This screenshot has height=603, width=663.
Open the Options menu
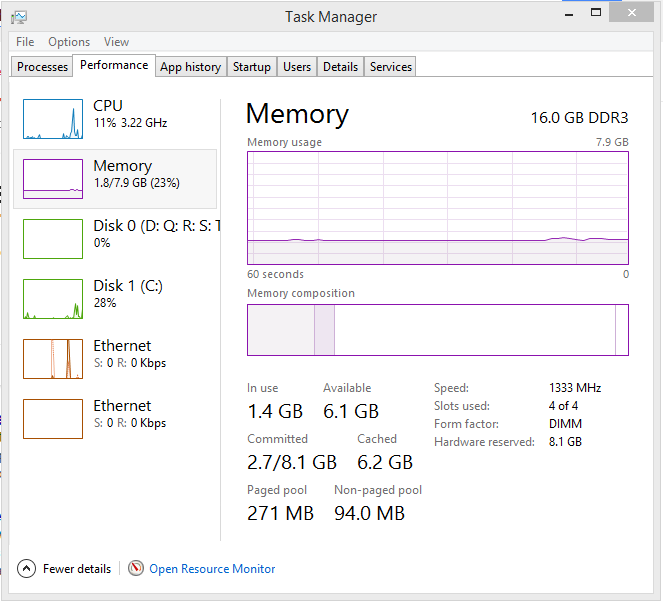(x=69, y=42)
